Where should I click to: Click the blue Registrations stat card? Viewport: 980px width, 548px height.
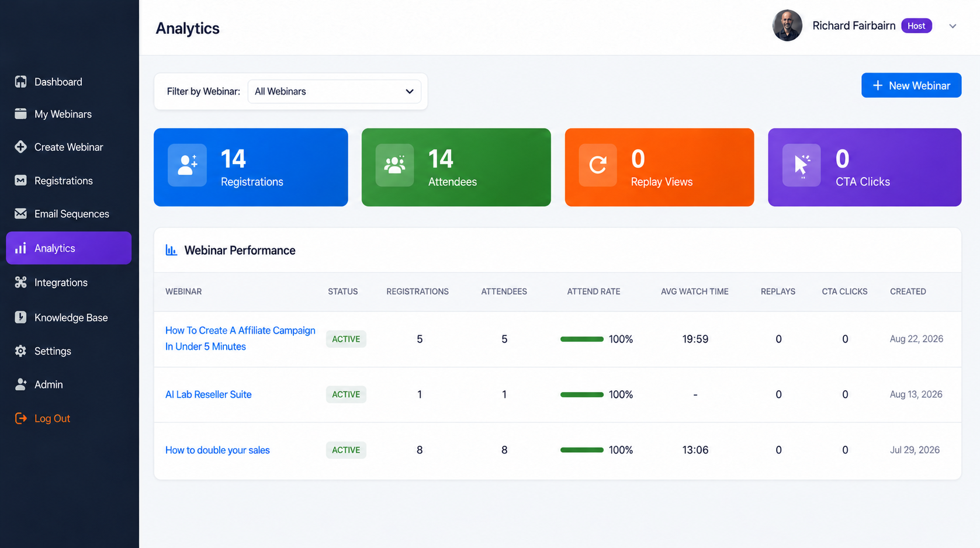coord(251,167)
